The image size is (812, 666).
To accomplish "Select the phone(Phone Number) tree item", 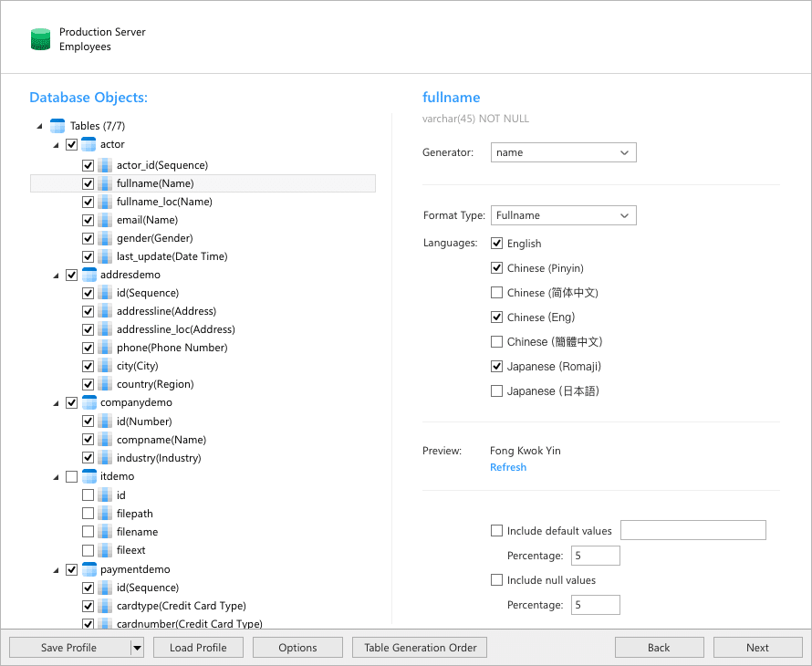I will click(x=172, y=348).
